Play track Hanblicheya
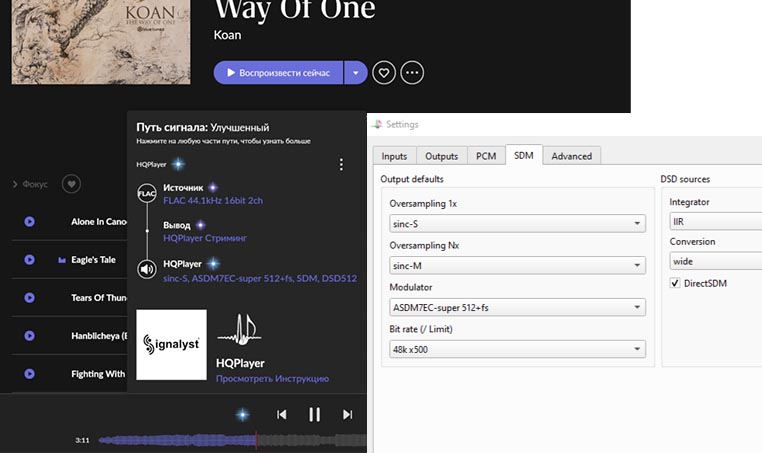This screenshot has width=762, height=453. point(30,335)
